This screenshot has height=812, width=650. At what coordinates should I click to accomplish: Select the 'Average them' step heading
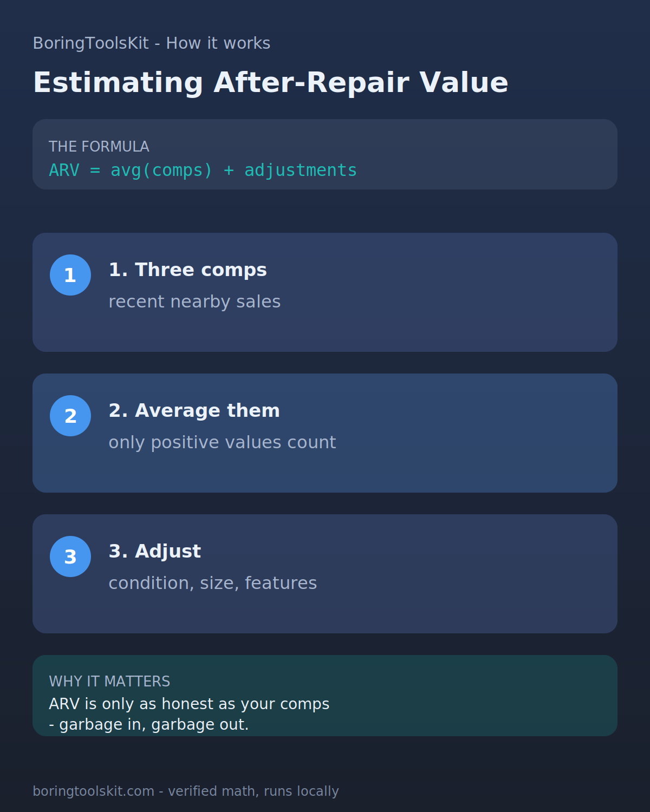coord(194,410)
